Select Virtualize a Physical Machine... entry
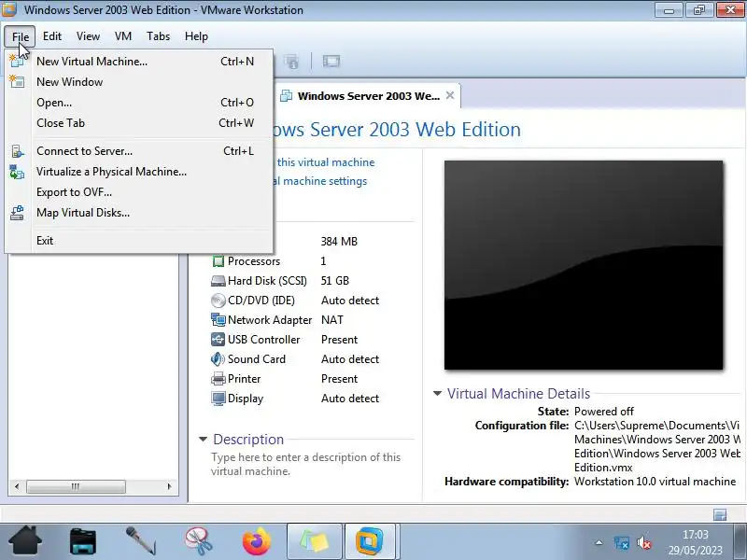Viewport: 747px width, 560px height. pos(138,172)
